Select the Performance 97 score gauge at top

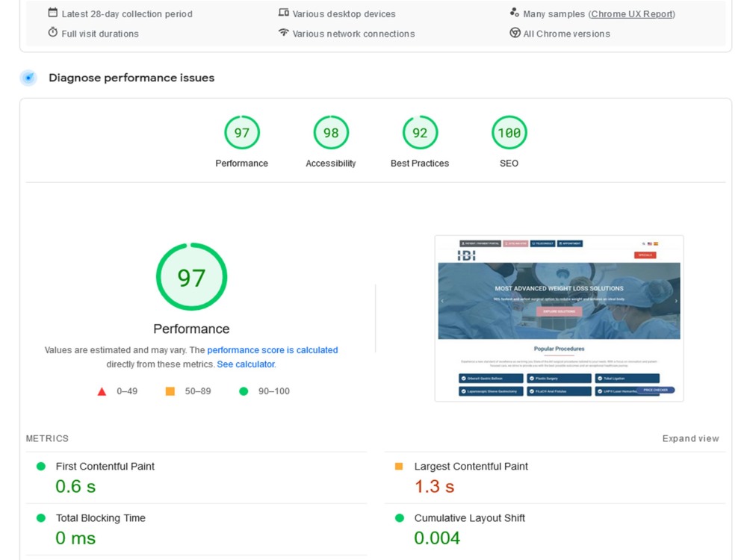point(242,133)
